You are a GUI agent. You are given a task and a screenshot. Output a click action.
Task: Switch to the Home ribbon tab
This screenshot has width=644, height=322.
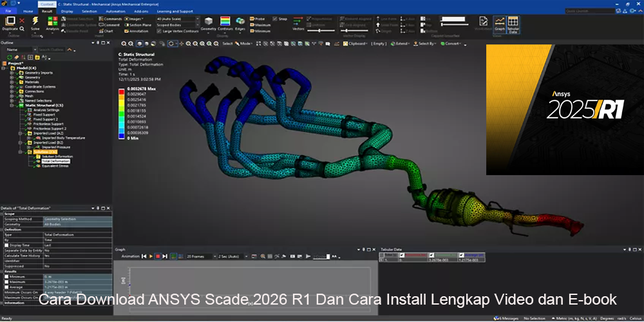click(28, 11)
